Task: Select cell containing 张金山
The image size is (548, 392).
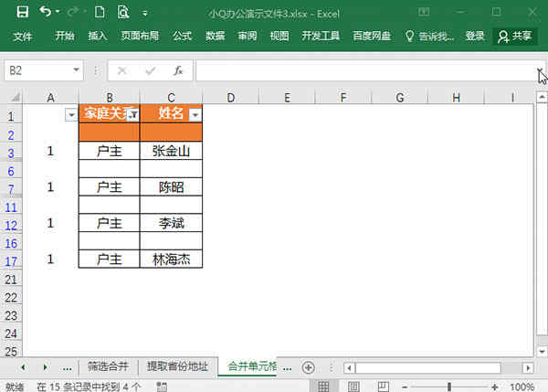Action: 172,151
